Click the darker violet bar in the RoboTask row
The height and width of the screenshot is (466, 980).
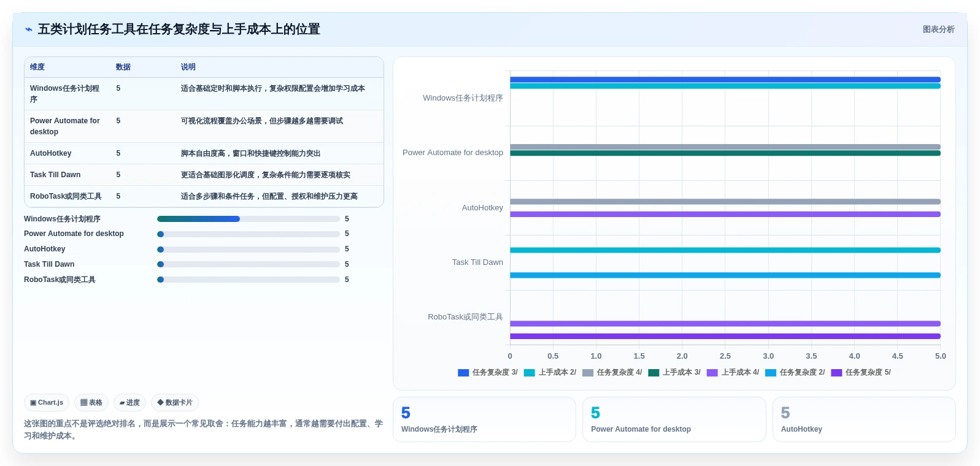[x=725, y=336]
